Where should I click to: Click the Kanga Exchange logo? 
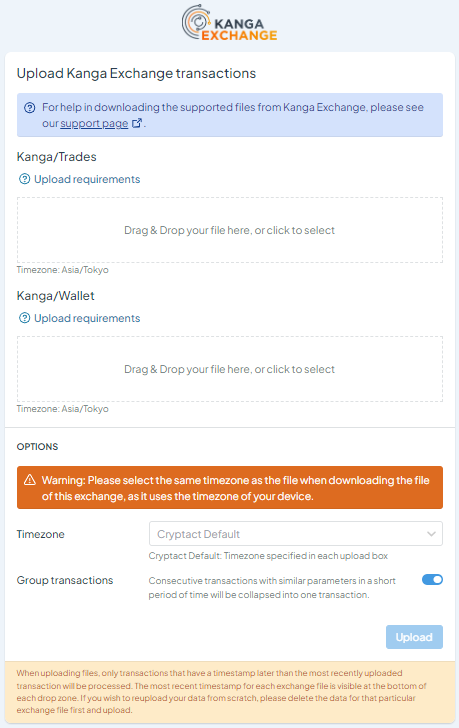229,23
